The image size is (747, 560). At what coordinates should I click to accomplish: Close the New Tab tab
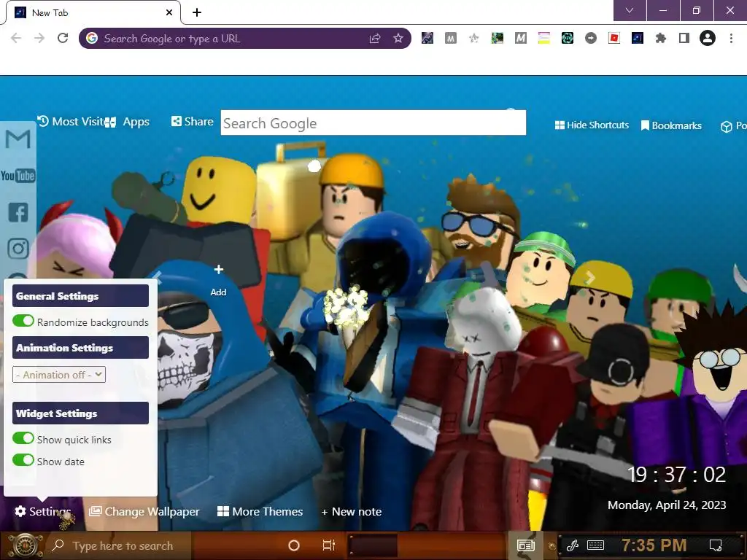click(169, 12)
